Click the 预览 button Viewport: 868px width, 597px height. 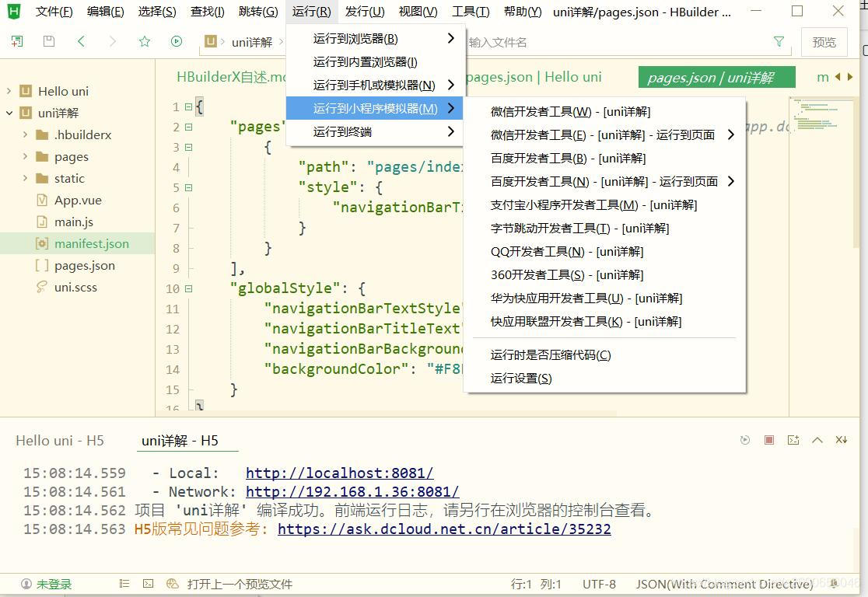[x=824, y=42]
